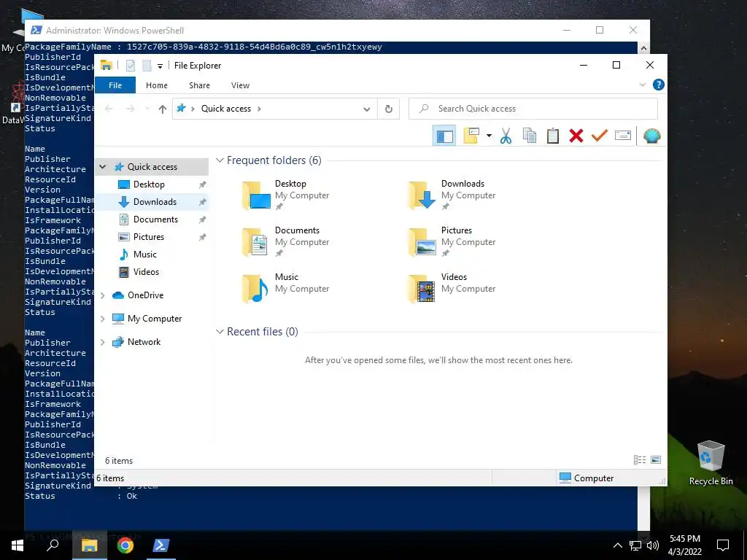Launch Google Chrome from the taskbar

click(125, 545)
